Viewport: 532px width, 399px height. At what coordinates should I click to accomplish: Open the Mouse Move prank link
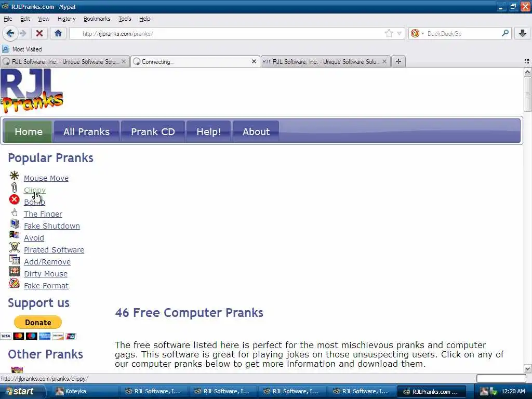click(46, 178)
